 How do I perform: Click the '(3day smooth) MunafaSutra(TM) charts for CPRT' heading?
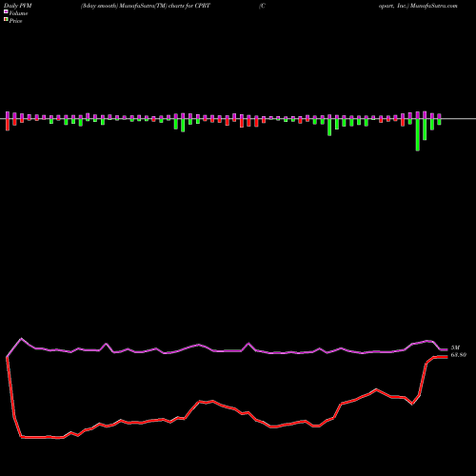pos(146,6)
